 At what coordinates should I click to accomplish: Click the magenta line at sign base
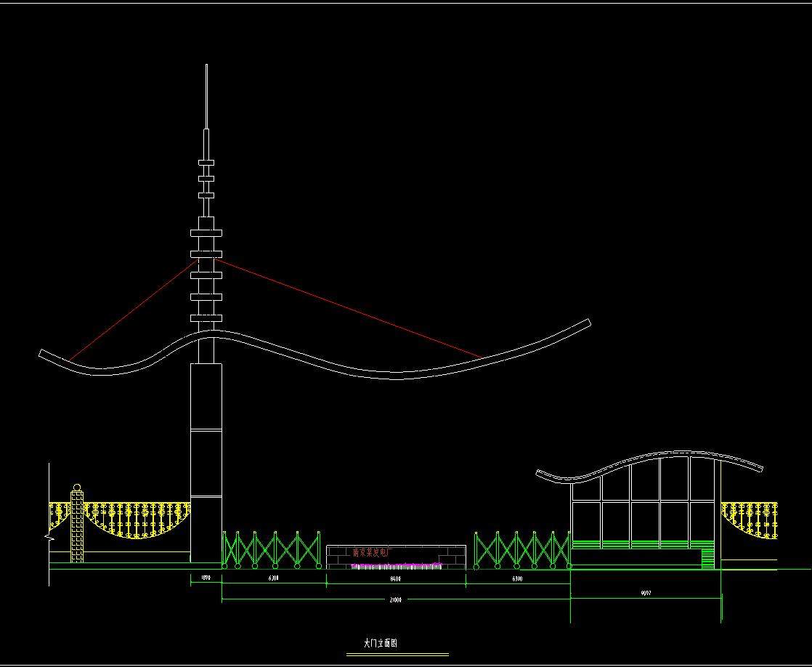tap(396, 564)
